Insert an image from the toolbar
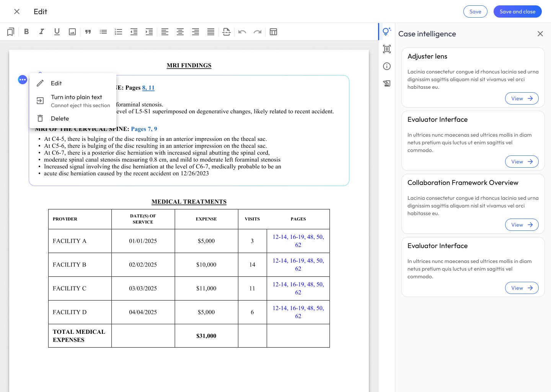This screenshot has width=551, height=392. point(72,32)
